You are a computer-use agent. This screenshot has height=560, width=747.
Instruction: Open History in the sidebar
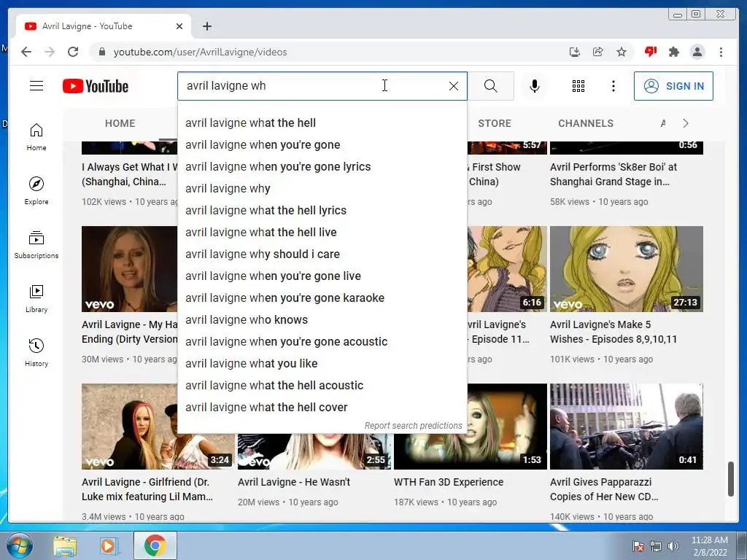[36, 352]
